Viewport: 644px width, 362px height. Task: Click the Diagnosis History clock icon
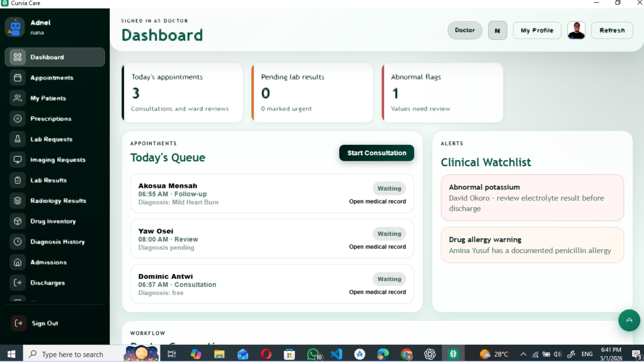pyautogui.click(x=18, y=242)
